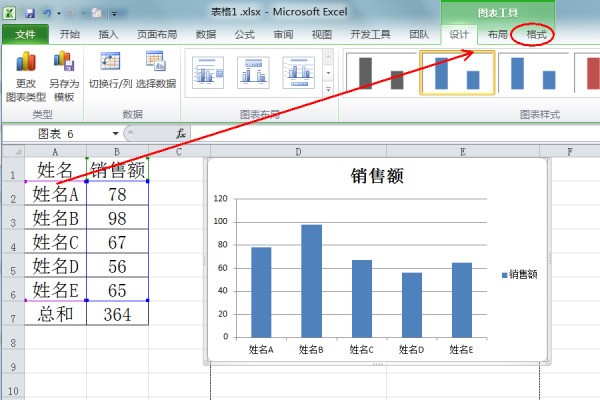Image resolution: width=600 pixels, height=400 pixels.
Task: Apply the red chart style at right edge
Action: (588, 73)
